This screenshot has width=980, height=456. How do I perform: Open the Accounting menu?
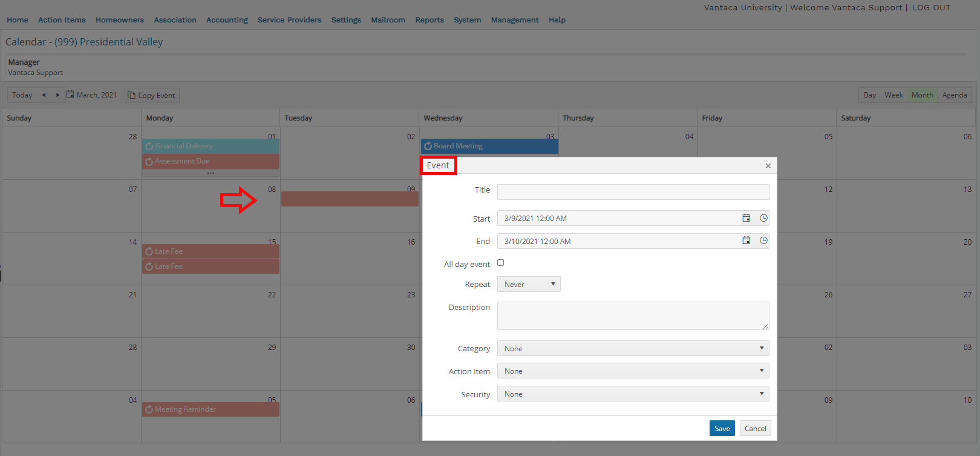(227, 20)
